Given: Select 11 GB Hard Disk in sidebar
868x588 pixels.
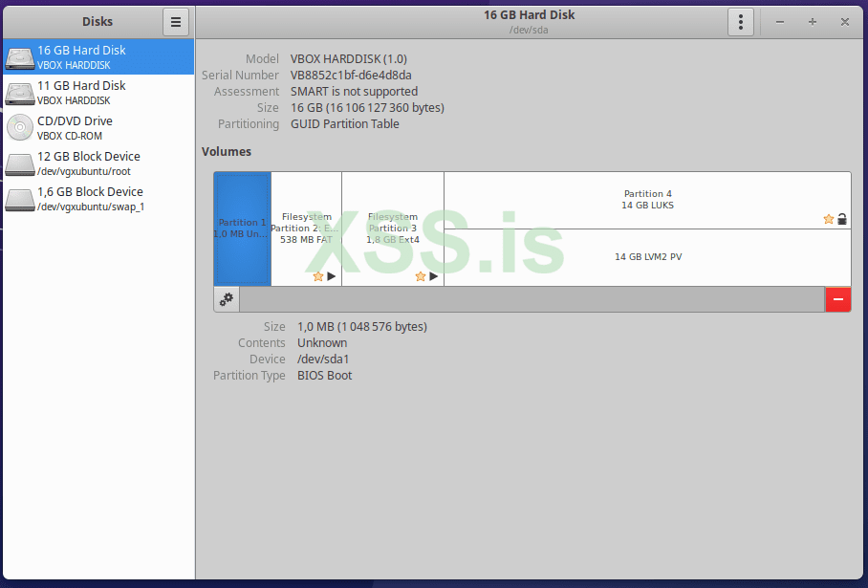Looking at the screenshot, I should pos(98,92).
